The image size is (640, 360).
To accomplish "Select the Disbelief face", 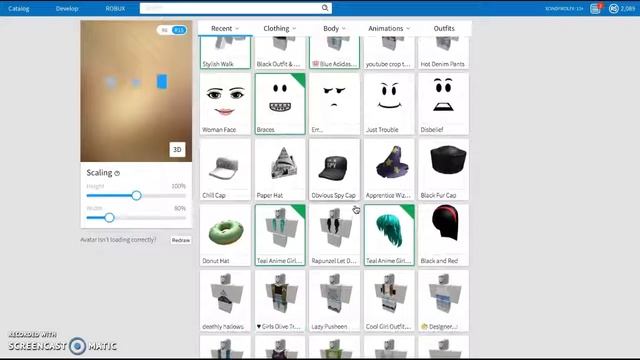I will point(444,104).
